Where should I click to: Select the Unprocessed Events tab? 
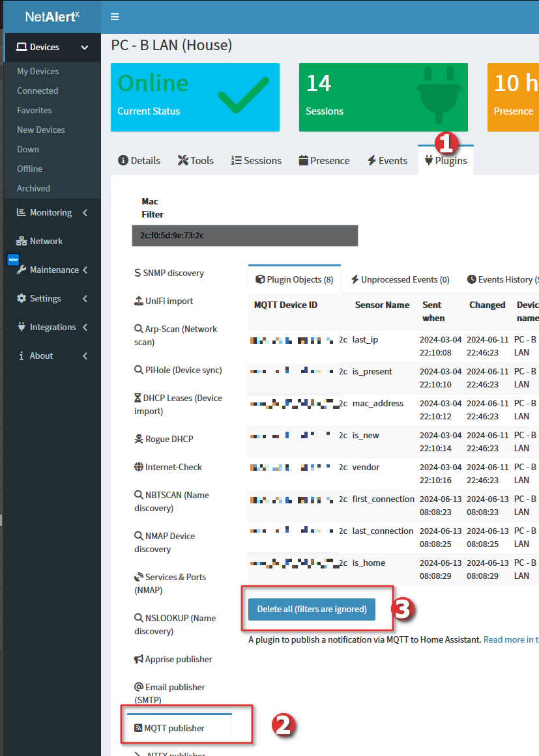tap(400, 279)
